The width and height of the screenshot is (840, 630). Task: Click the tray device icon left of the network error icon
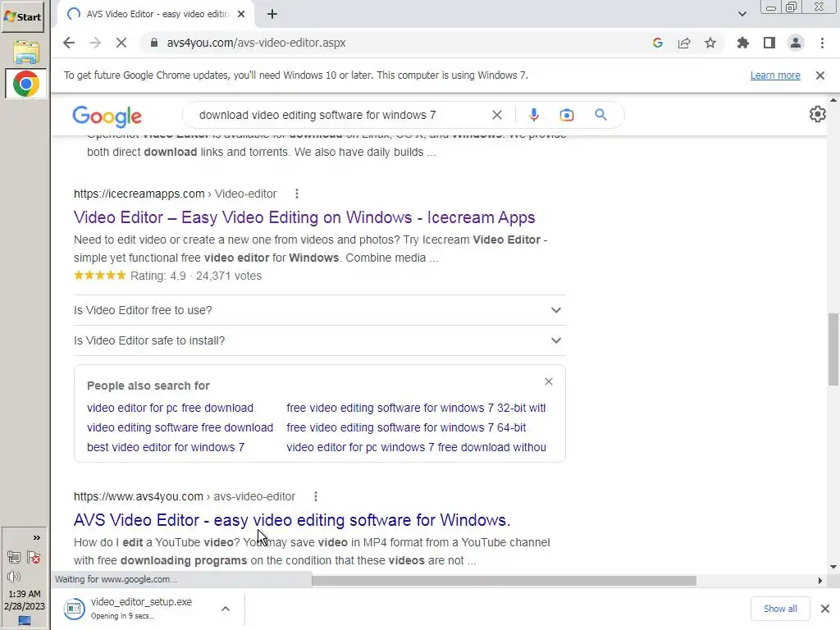point(14,557)
